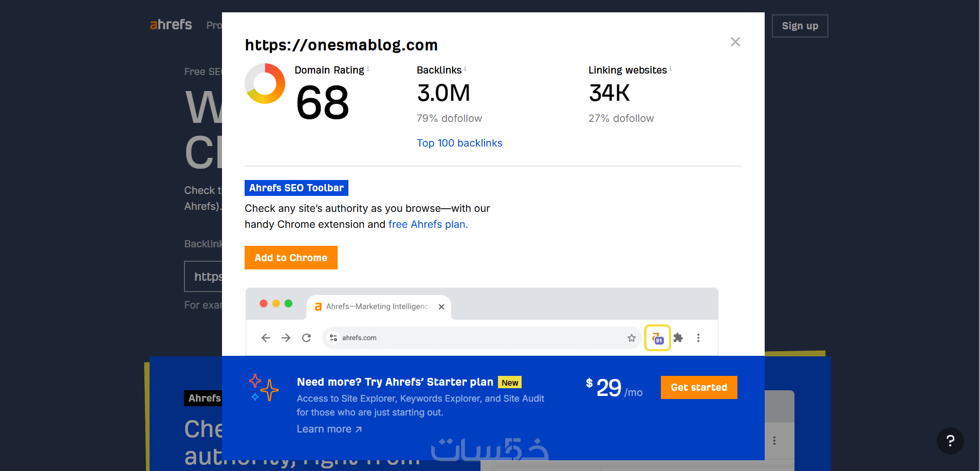Open the help question mark button
The image size is (980, 471).
coord(950,441)
